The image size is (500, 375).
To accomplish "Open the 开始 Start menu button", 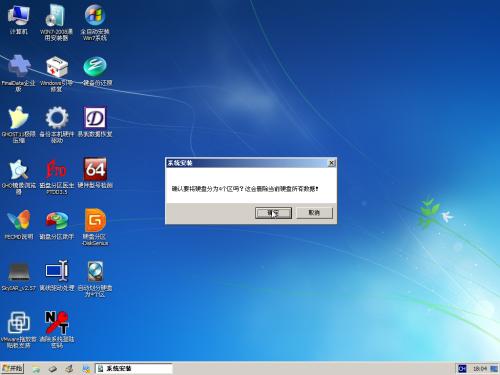I will coord(12,368).
